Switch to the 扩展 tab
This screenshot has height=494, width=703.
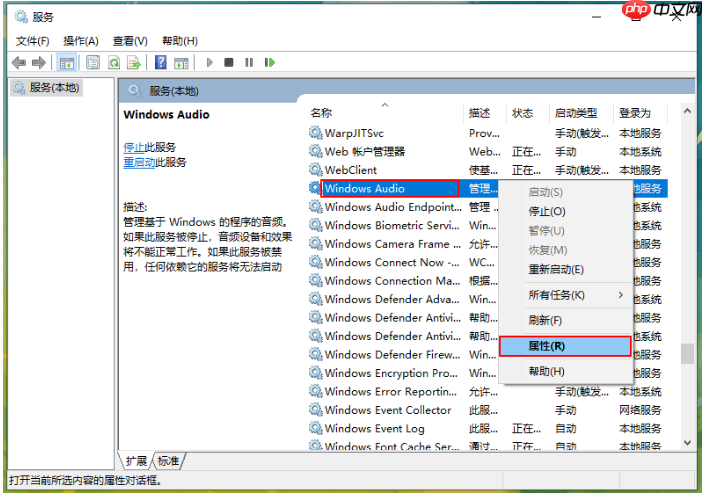click(136, 461)
